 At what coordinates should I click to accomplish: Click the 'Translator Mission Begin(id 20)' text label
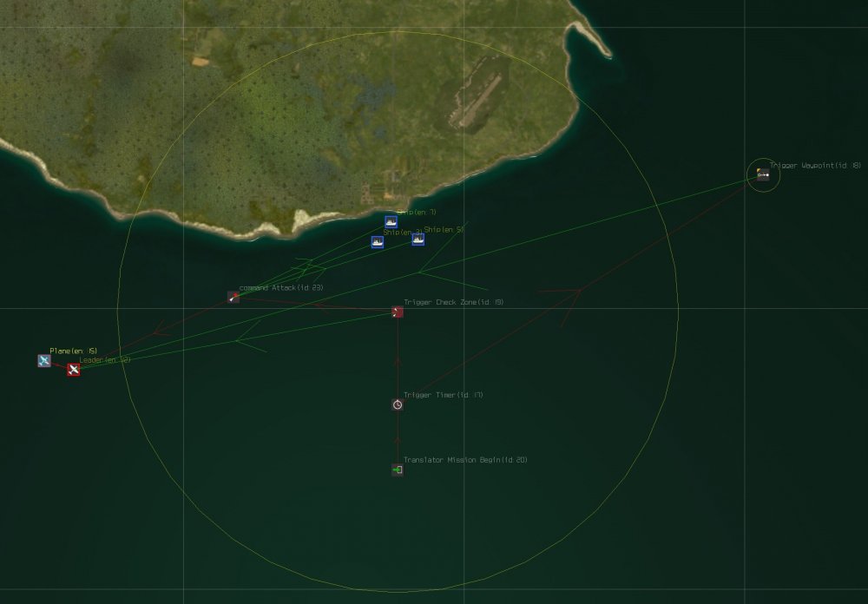coord(465,459)
